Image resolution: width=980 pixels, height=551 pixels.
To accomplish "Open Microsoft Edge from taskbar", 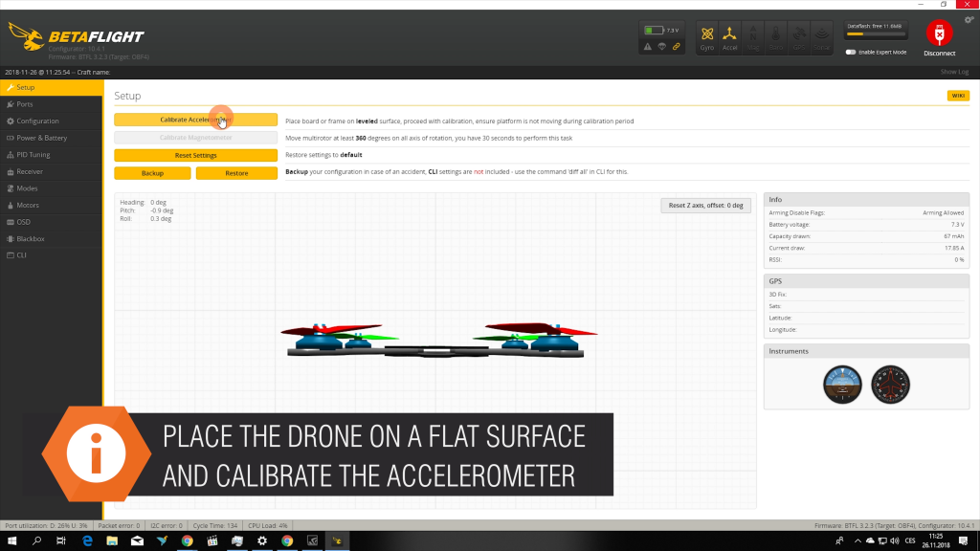I will tap(87, 541).
